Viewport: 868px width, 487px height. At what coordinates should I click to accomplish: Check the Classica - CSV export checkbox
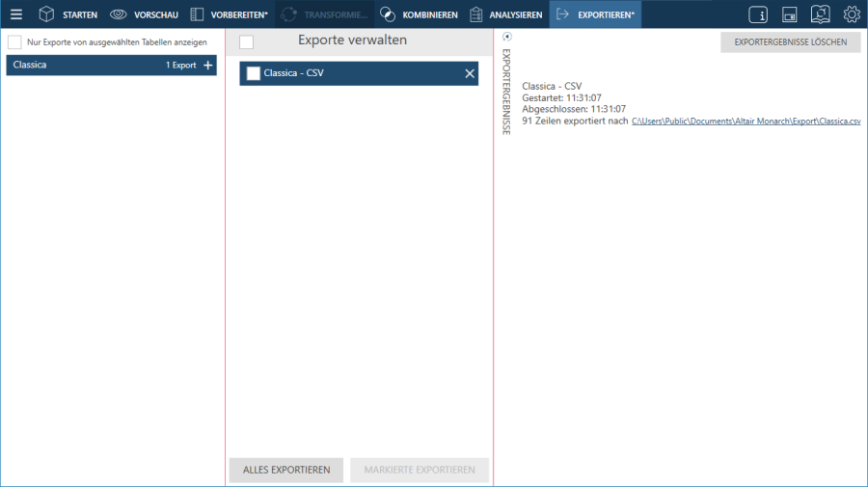click(254, 73)
